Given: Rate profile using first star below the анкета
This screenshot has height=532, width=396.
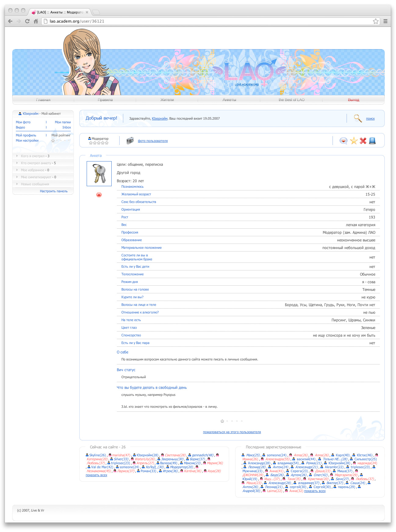Looking at the screenshot, I should tap(222, 421).
